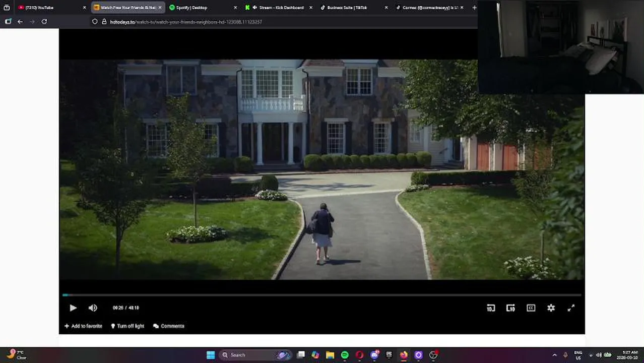This screenshot has width=644, height=363.
Task: Open Opera browser from the taskbar
Action: (x=359, y=355)
